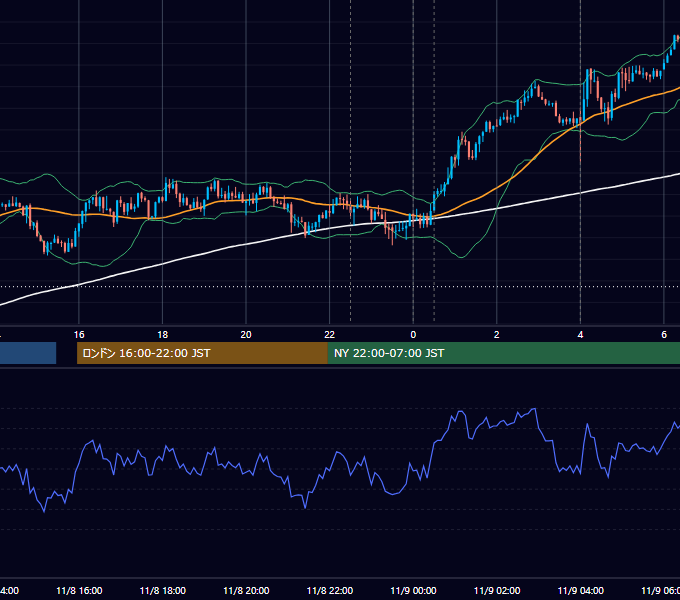Click the 0 hour label on price chart axis
Viewport: 680px width, 600px height.
413,335
